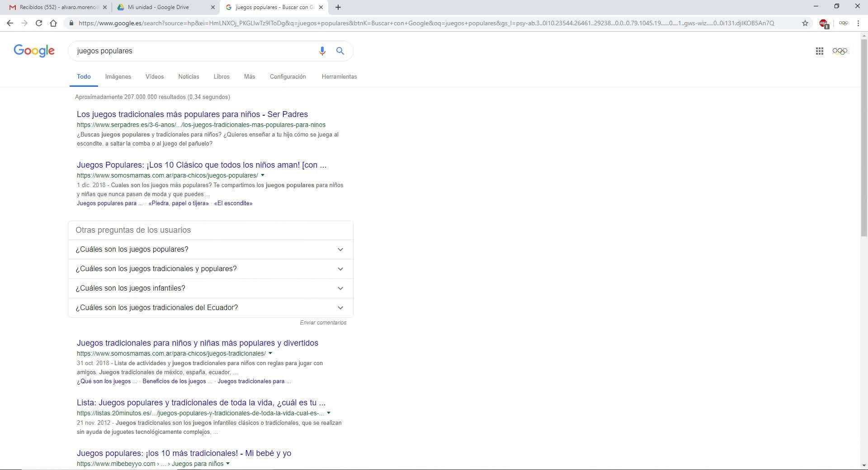
Task: Select the Todo results tab
Action: coord(84,77)
